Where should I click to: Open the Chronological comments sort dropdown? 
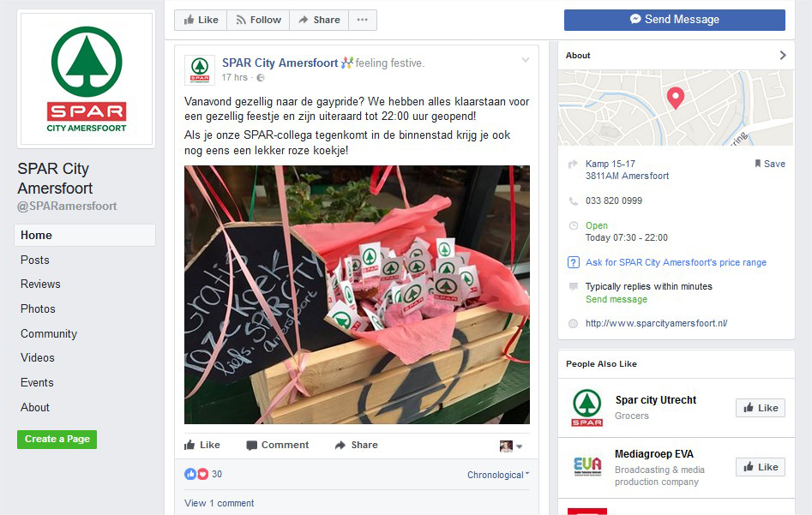click(x=498, y=475)
